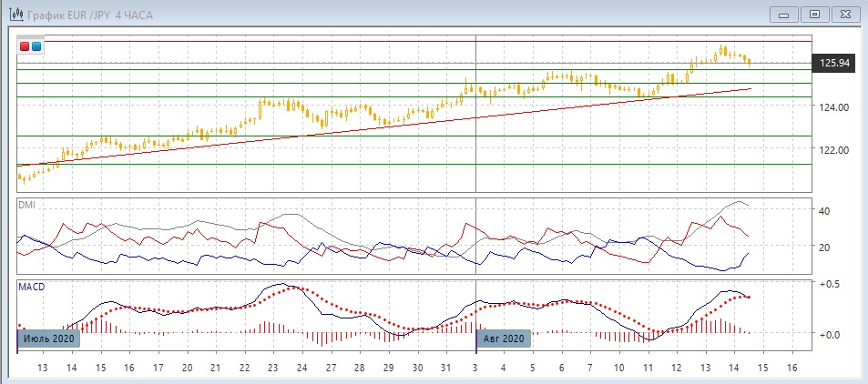
Task: Click the 122.00 price axis label
Action: (834, 149)
